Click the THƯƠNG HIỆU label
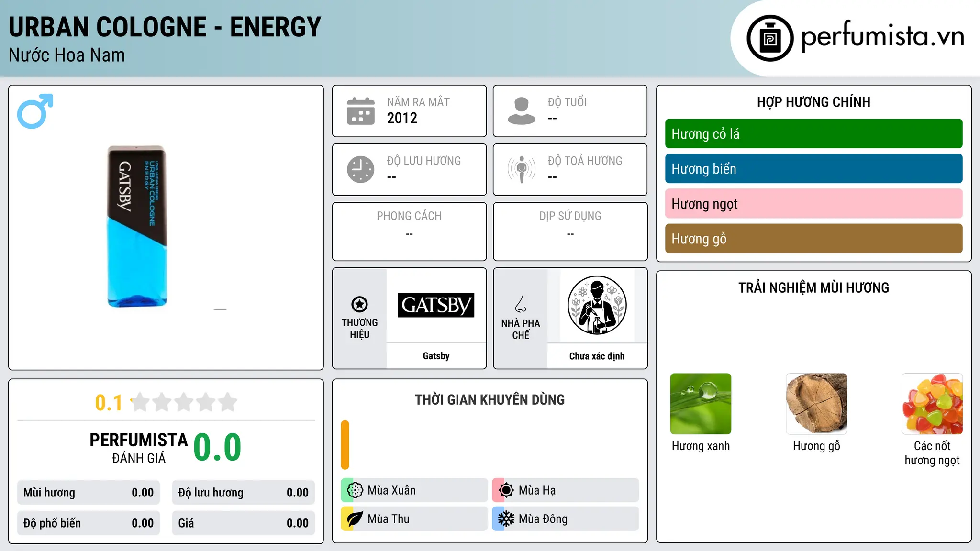The height and width of the screenshot is (551, 980). point(359,329)
